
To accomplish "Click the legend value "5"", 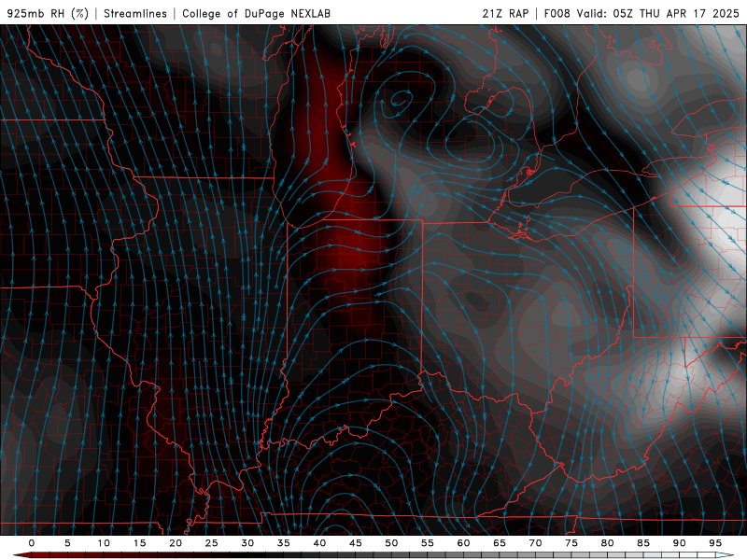I will click(67, 543).
